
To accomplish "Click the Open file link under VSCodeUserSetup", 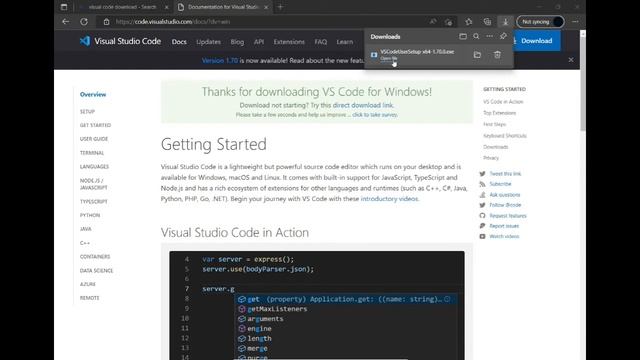I will tap(389, 58).
